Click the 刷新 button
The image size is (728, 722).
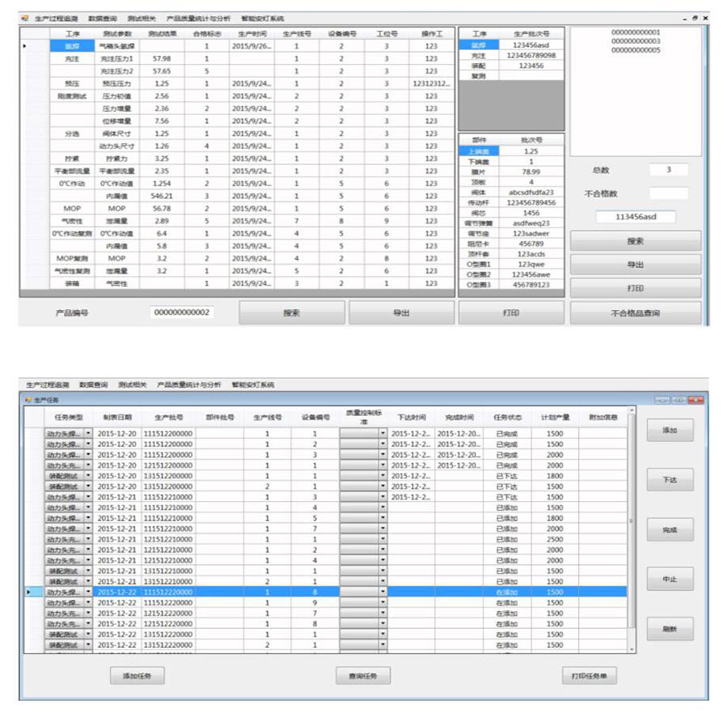pos(669,629)
